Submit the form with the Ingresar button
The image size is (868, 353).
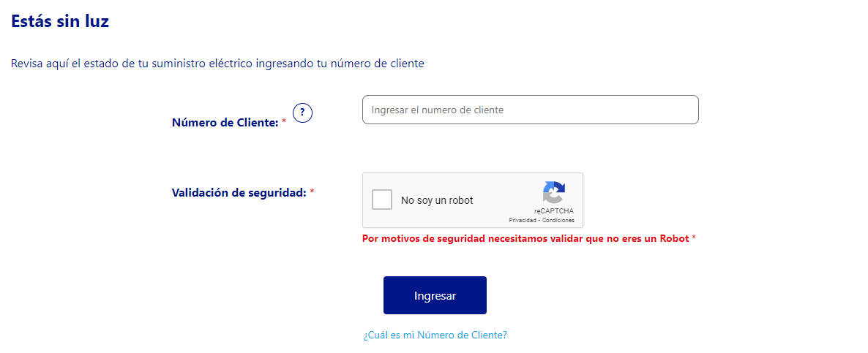tap(435, 295)
